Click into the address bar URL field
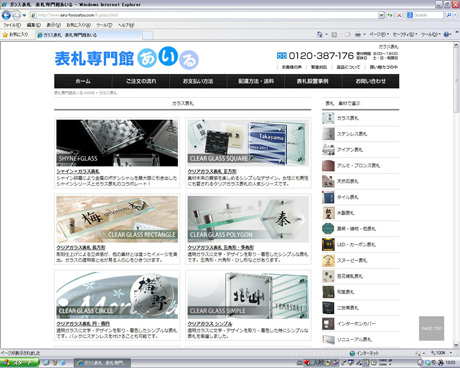460x368 pixels. coord(204,15)
